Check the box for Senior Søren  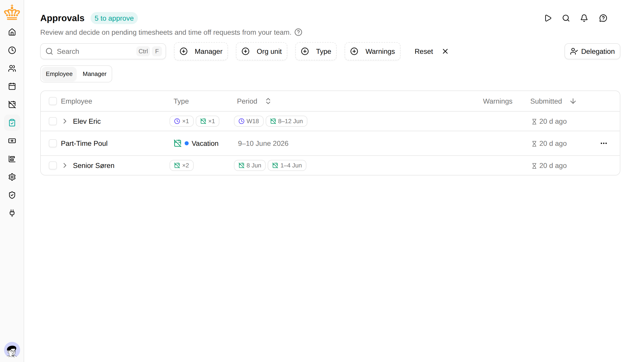[53, 165]
